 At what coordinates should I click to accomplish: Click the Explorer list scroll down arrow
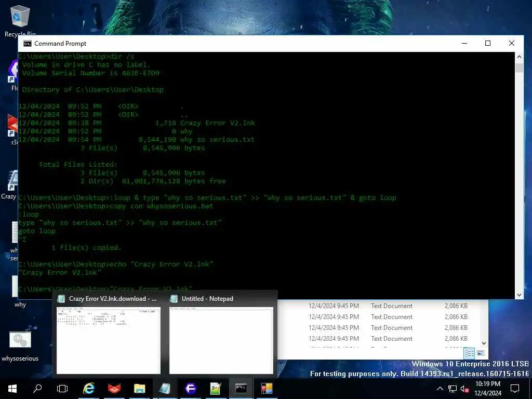pyautogui.click(x=484, y=343)
